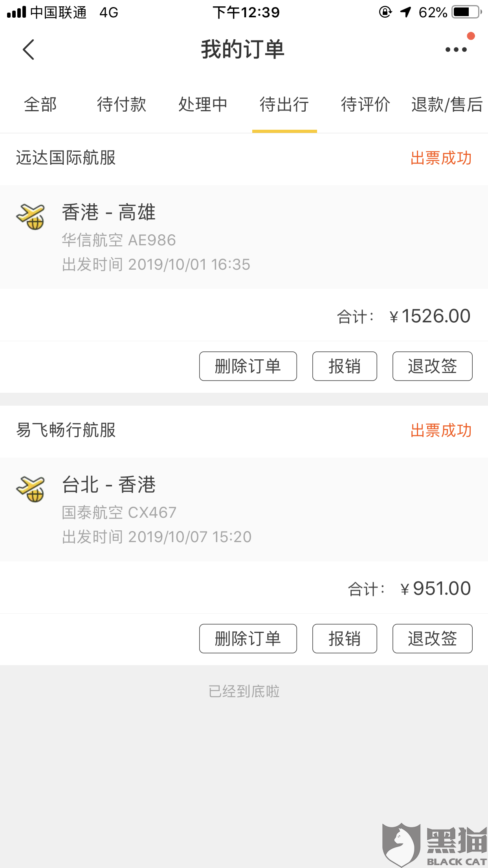Open the three-dot more menu
488x868 pixels.
click(x=456, y=50)
